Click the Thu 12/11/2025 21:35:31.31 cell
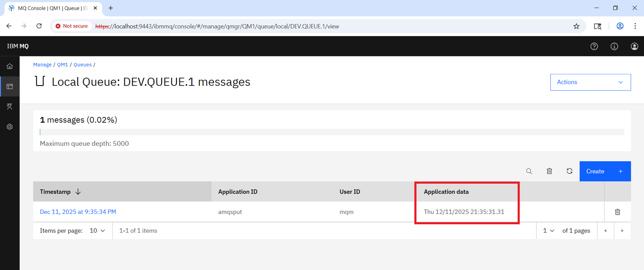The width and height of the screenshot is (644, 270). coord(464,212)
